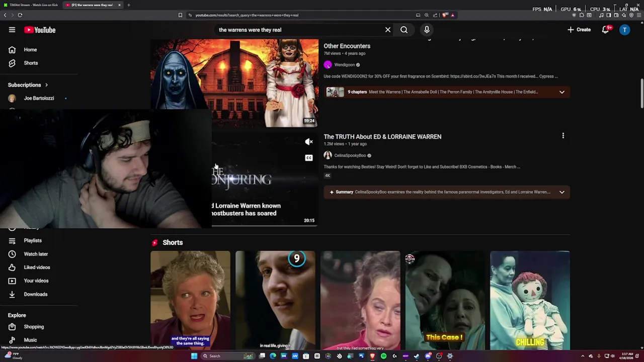Open Microsoft Edge from the taskbar

click(273, 356)
